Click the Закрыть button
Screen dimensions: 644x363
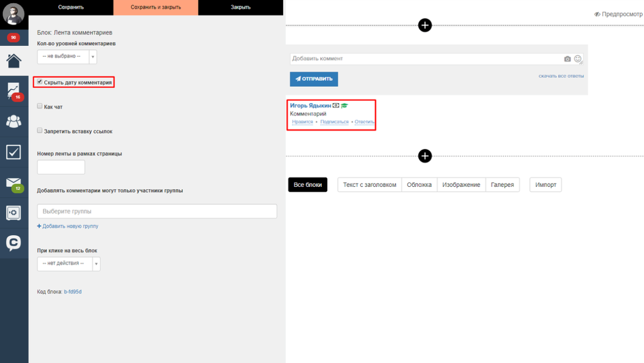click(x=241, y=8)
